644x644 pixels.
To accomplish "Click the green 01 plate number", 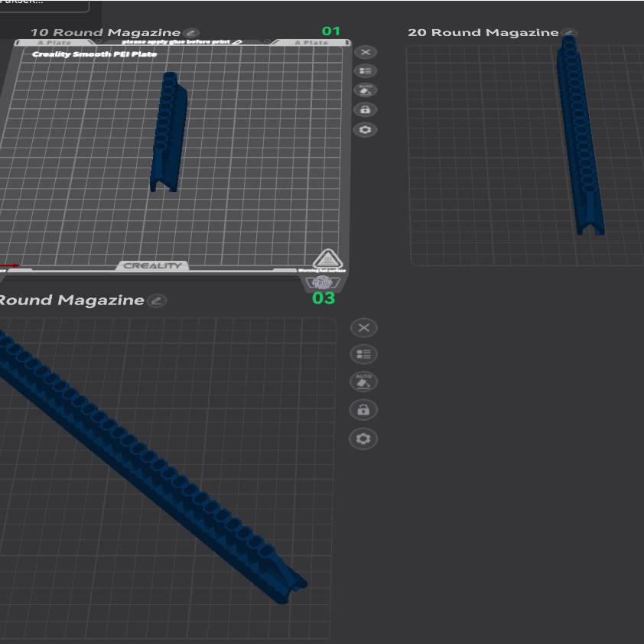I will click(330, 31).
